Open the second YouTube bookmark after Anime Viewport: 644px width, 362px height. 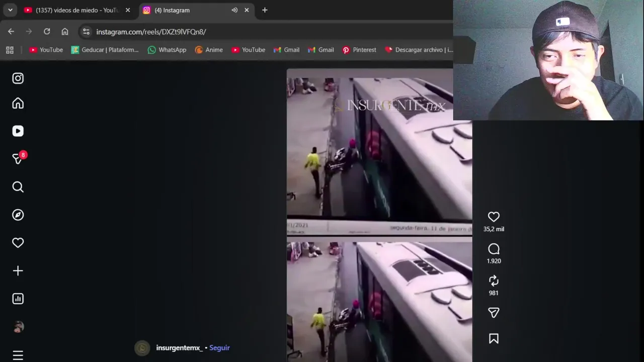[248, 50]
